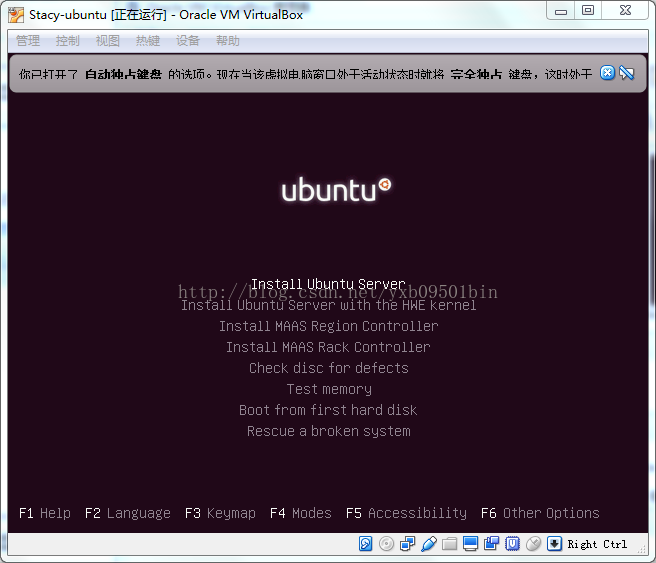Click the window resize grip in the status bar corner
The height and width of the screenshot is (563, 656).
point(642,550)
